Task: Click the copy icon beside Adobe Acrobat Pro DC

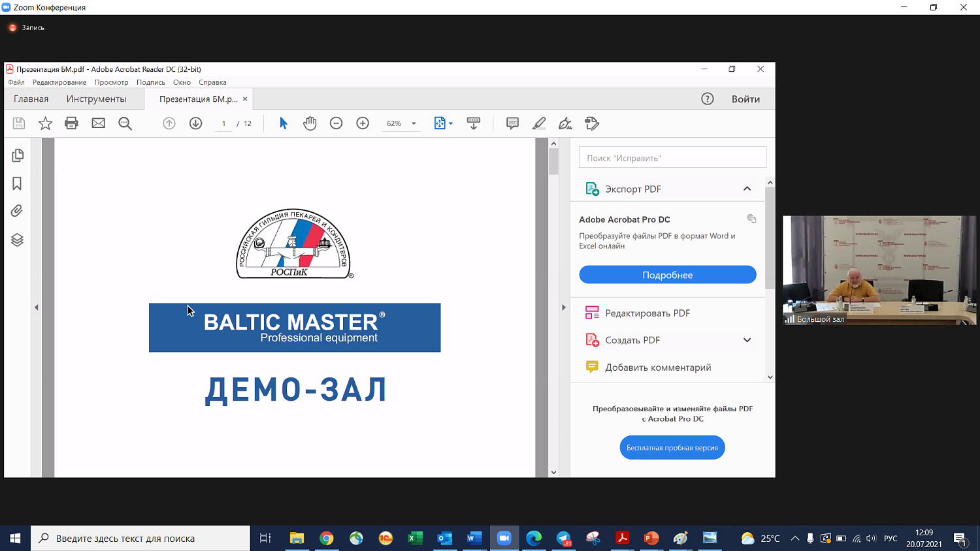Action: coord(751,219)
